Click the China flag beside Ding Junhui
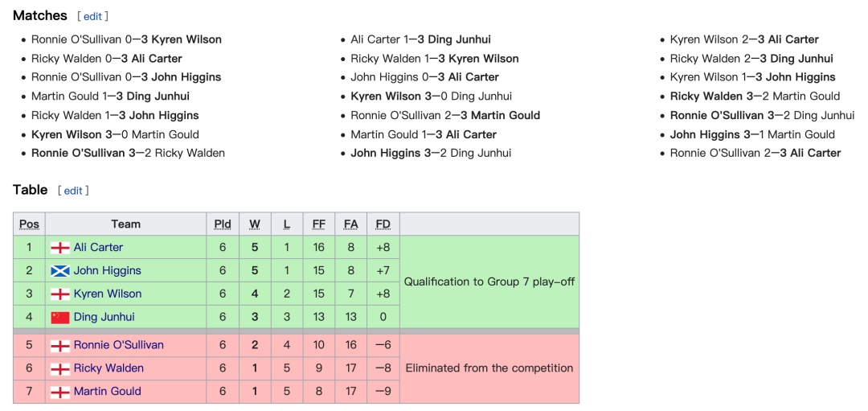Viewport: 868px width, 411px height. click(x=59, y=318)
